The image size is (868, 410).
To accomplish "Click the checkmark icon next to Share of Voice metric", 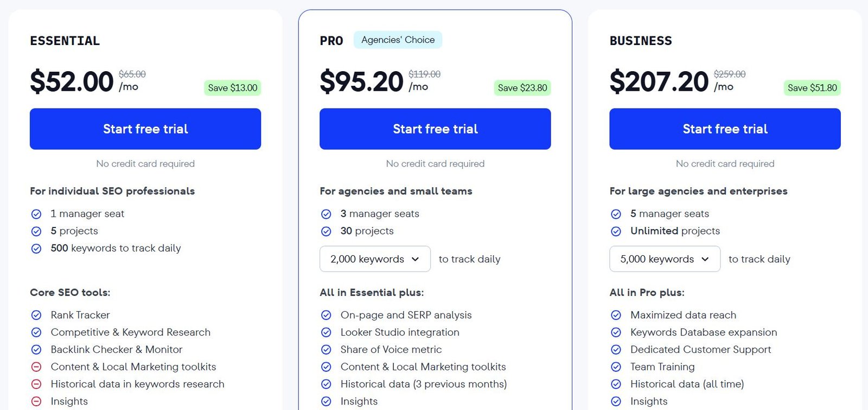I will click(326, 350).
